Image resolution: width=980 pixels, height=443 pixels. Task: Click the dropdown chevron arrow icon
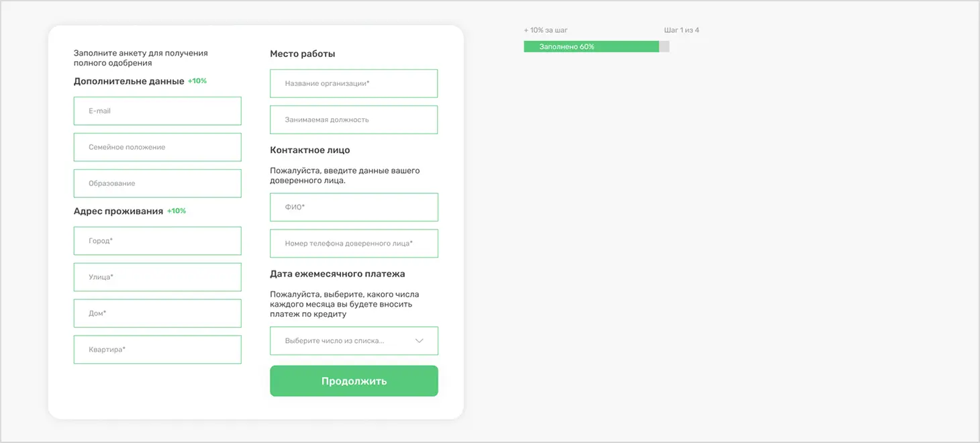(420, 341)
